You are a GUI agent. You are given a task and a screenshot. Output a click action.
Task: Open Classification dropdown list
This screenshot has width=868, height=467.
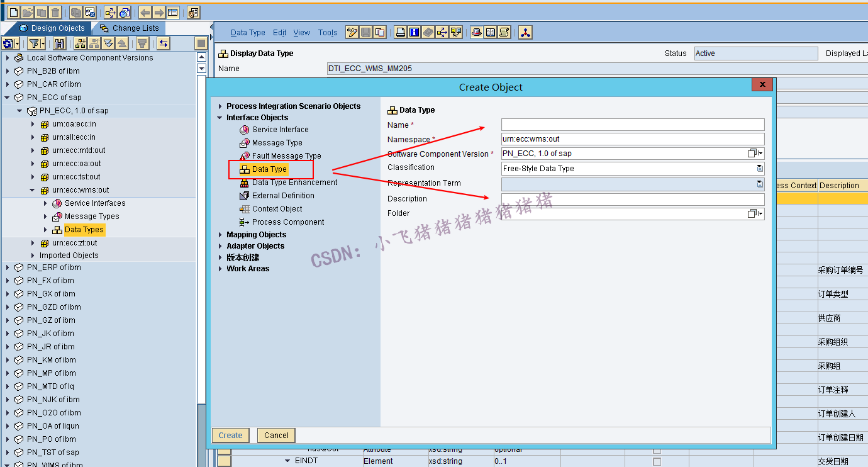click(x=760, y=169)
